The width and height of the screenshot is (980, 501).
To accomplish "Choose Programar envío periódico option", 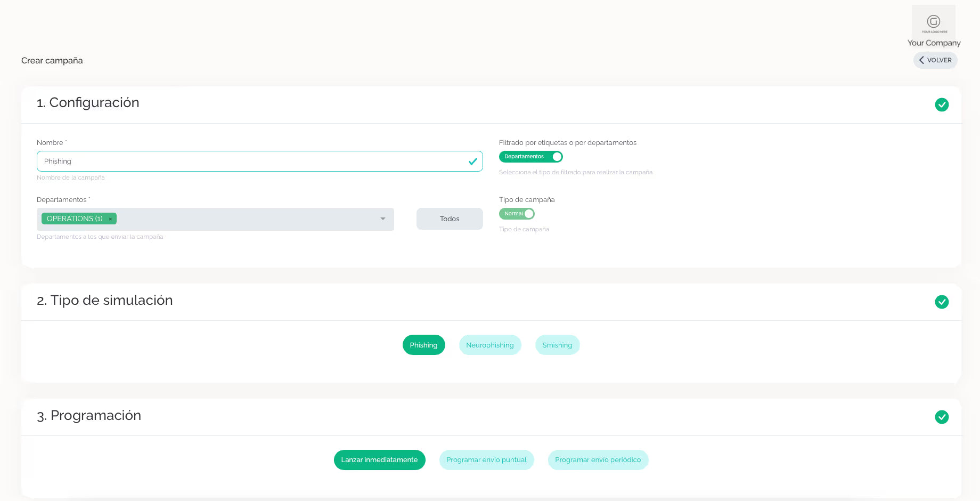I will (x=598, y=460).
